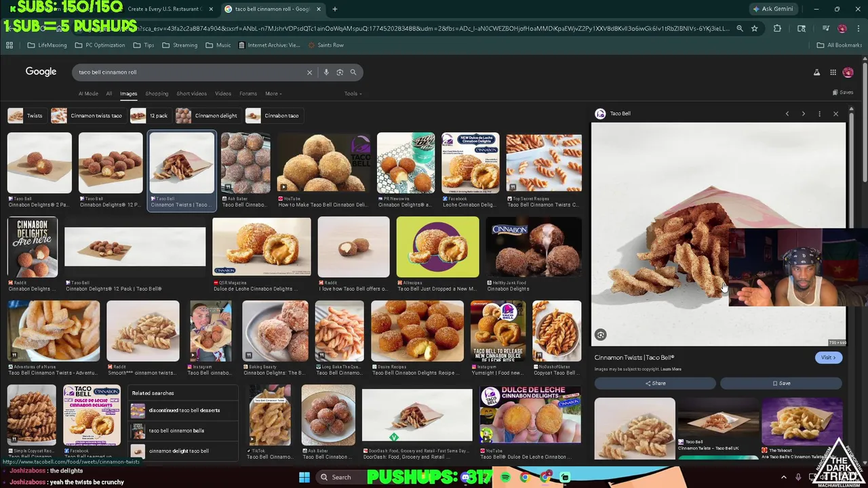868x488 pixels.
Task: Click the magnifier search submit icon
Action: coord(353,73)
